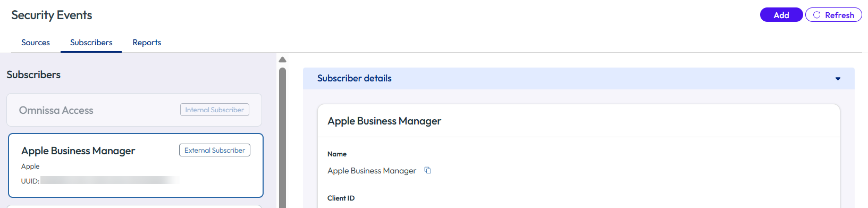Click the Add button
868x208 pixels.
tap(781, 15)
